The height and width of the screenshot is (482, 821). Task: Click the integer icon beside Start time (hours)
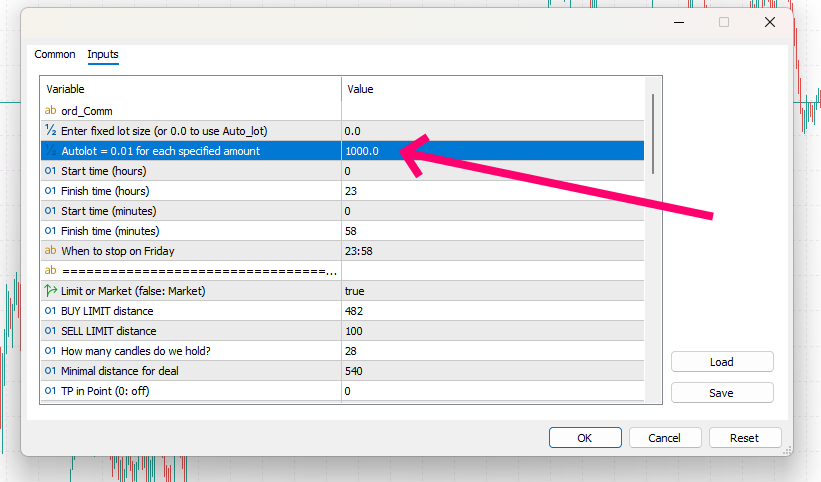tap(50, 171)
